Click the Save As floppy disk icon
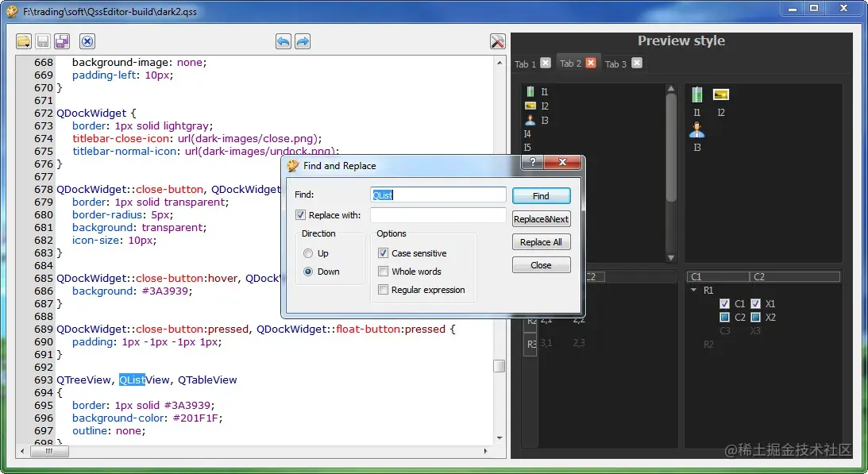 pos(62,41)
